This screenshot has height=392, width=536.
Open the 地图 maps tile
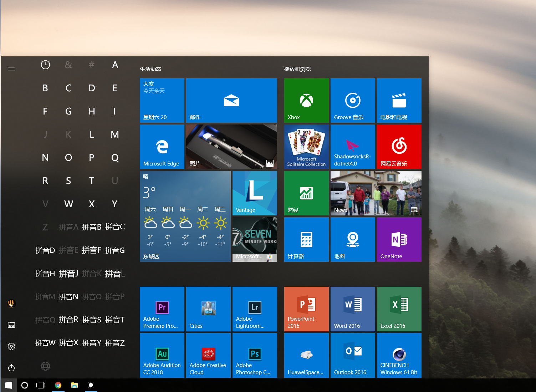[353, 239]
